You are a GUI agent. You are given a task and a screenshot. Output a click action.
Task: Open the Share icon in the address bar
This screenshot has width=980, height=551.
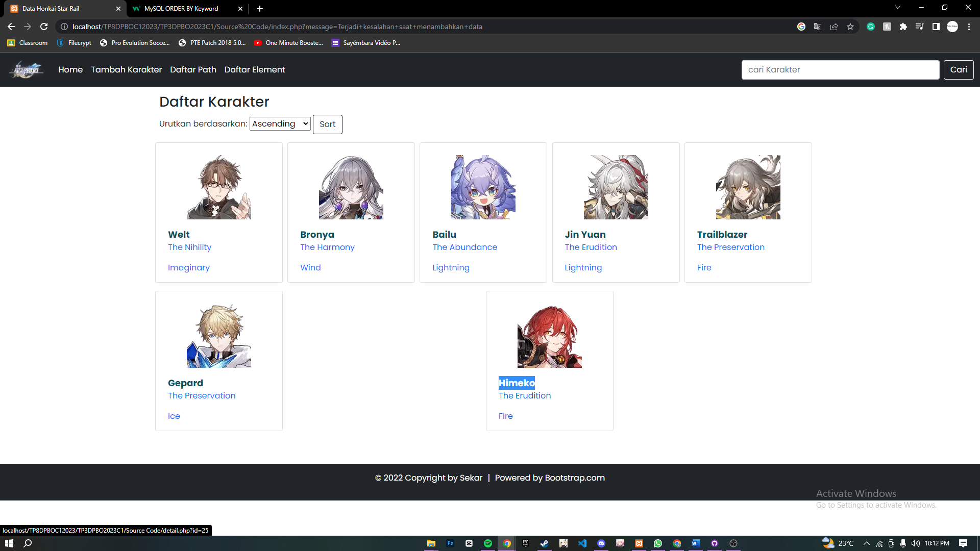[834, 27]
